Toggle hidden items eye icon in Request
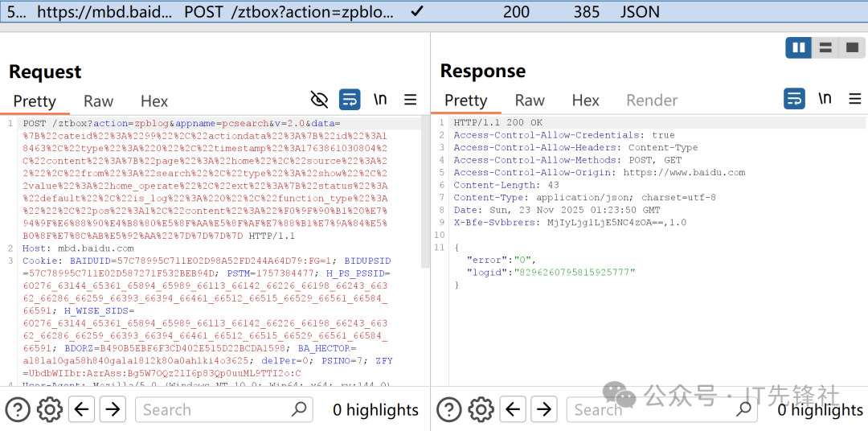 coord(319,100)
